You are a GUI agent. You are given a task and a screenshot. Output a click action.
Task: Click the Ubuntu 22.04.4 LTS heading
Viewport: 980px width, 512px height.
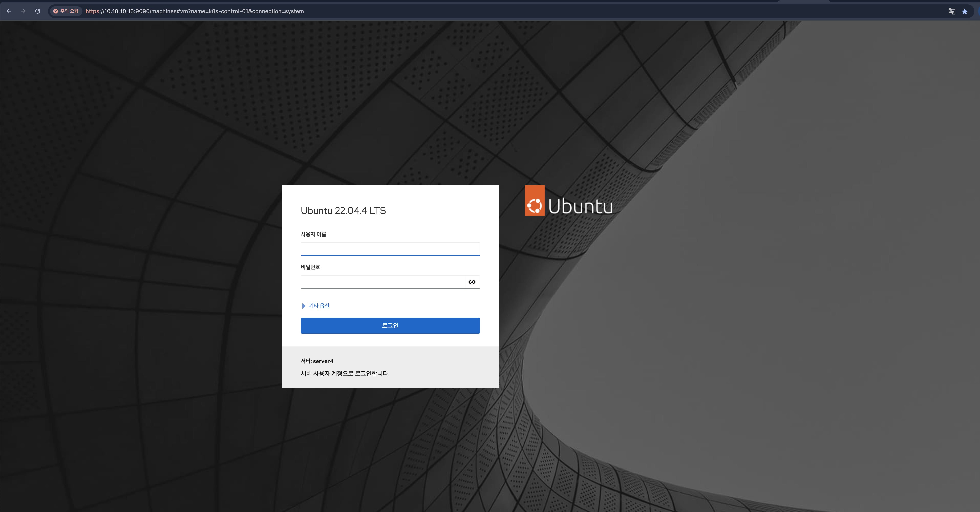click(x=343, y=211)
